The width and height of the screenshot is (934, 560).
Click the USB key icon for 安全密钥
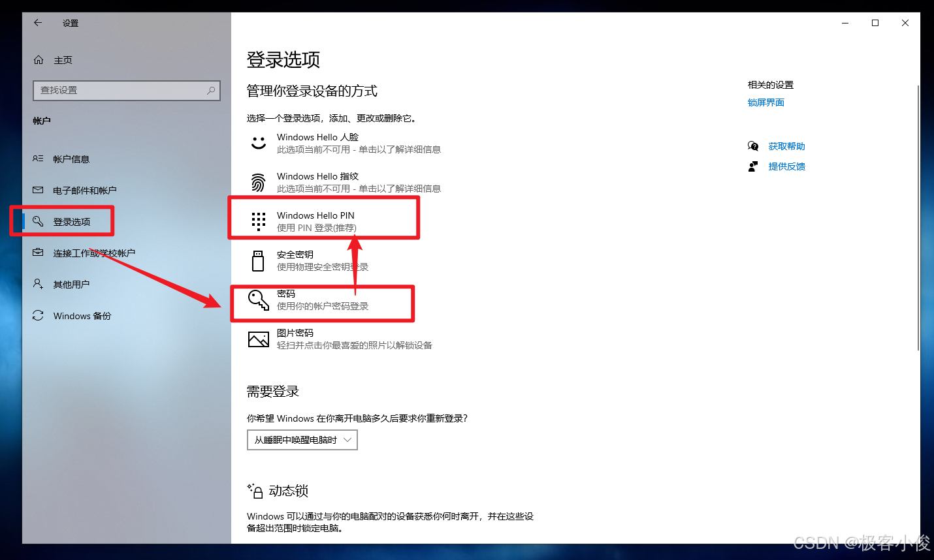click(x=258, y=260)
